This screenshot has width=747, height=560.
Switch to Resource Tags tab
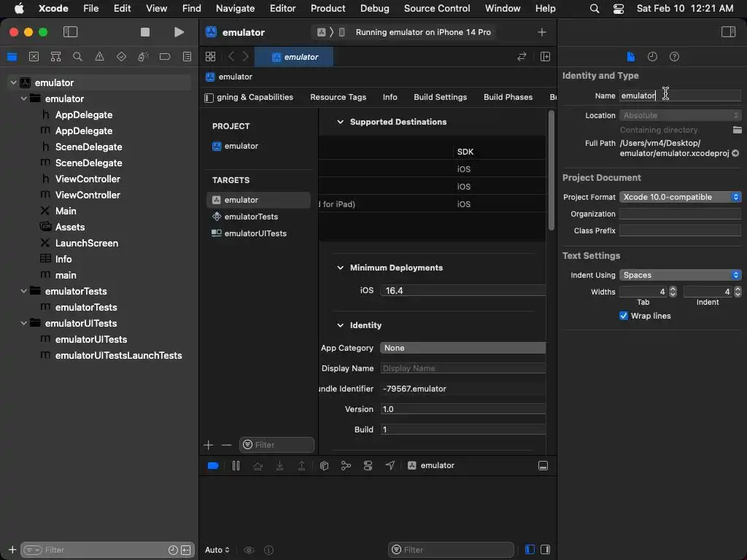pos(338,97)
